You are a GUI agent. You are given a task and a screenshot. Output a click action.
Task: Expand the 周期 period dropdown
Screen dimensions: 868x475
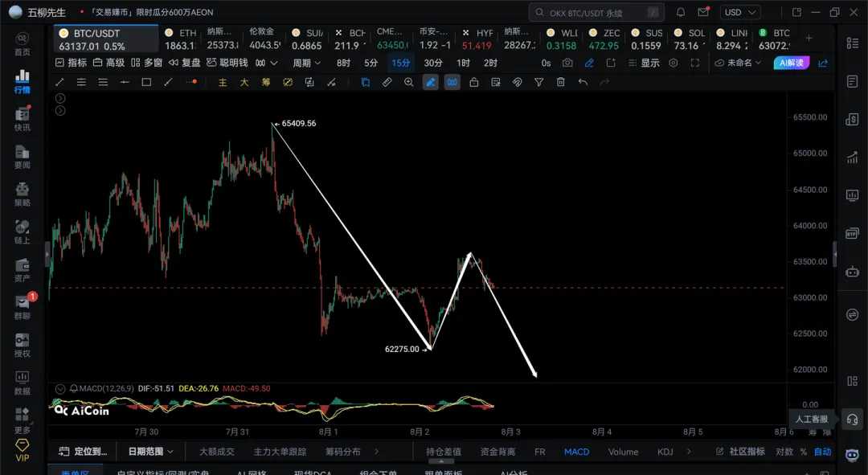307,63
